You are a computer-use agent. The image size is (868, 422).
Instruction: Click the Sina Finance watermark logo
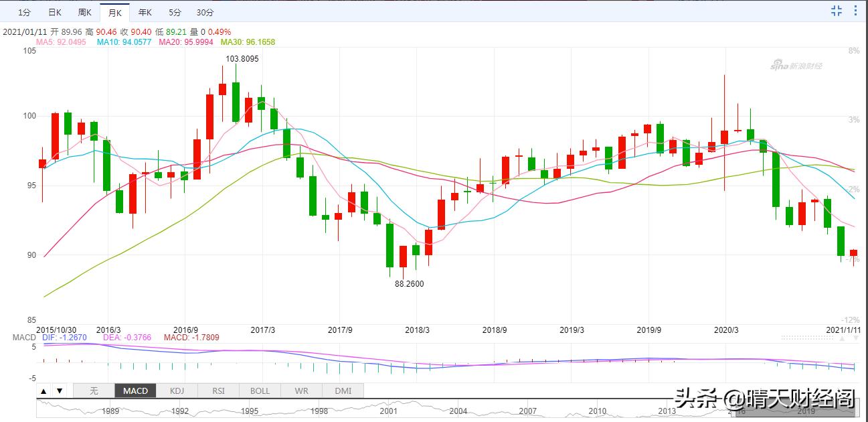tap(796, 66)
